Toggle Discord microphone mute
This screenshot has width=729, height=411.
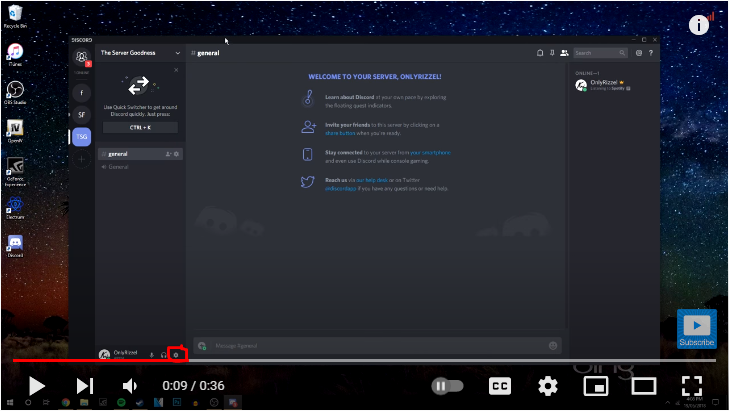click(152, 355)
